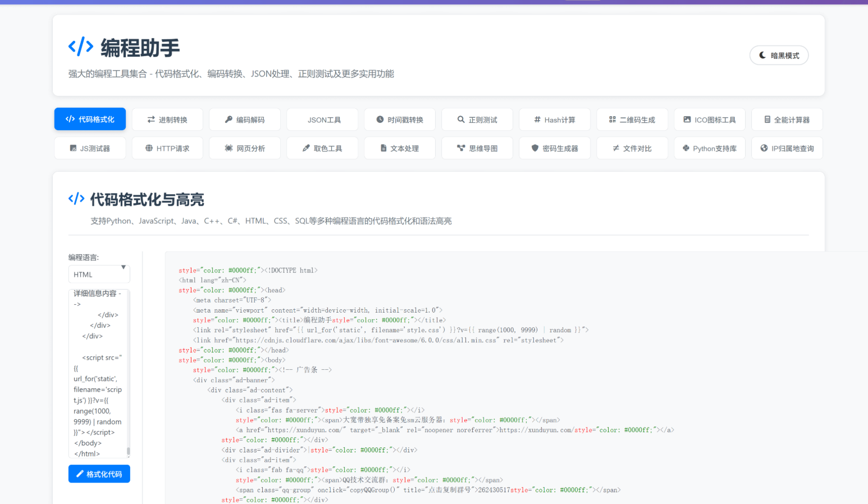
Task: Click the diagram icon of 思维导图
Action: 461,148
